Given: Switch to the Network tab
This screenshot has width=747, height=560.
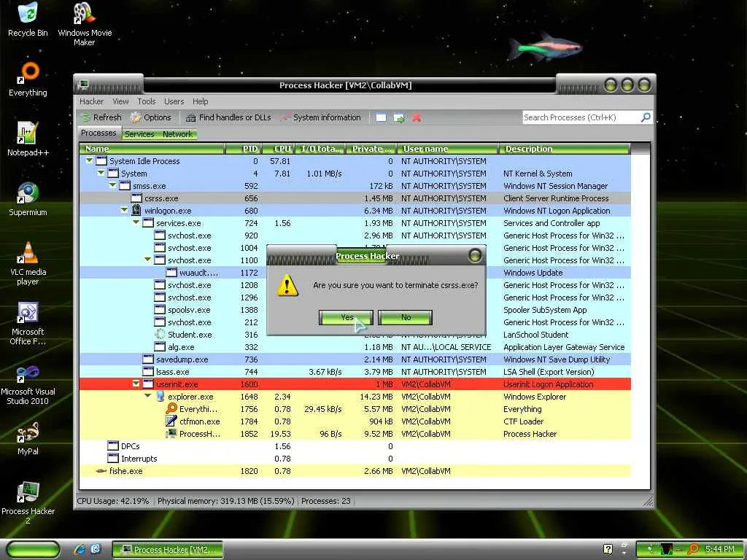Looking at the screenshot, I should (x=178, y=134).
